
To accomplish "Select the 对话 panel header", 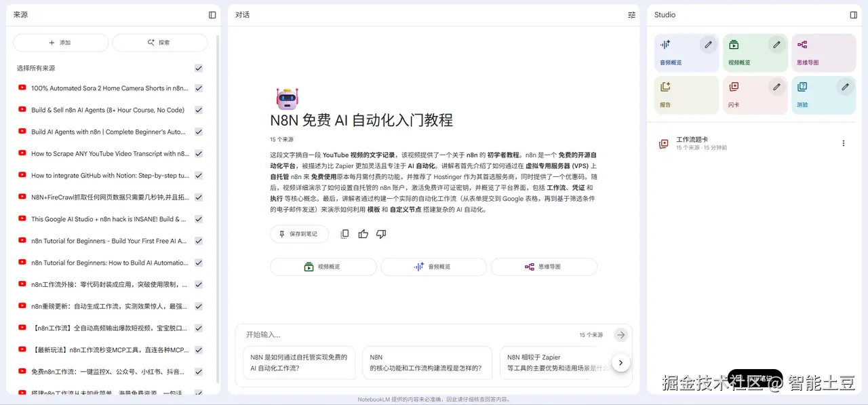I will point(243,15).
